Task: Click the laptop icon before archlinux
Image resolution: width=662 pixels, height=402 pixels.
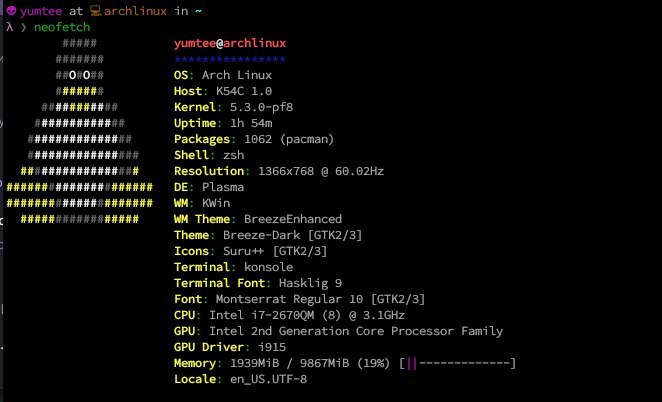Action: click(96, 11)
